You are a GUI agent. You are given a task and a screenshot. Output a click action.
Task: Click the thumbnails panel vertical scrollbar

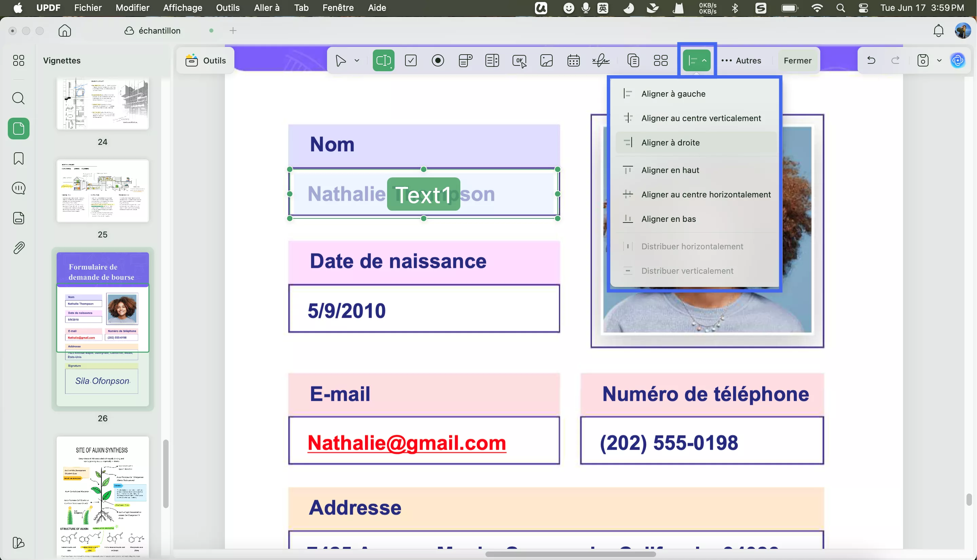coord(166,474)
